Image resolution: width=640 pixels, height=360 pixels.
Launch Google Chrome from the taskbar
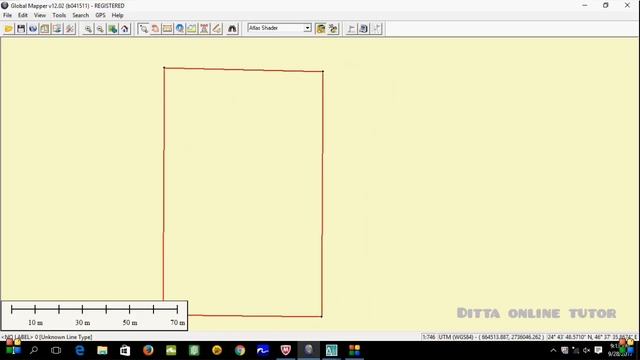(x=240, y=350)
